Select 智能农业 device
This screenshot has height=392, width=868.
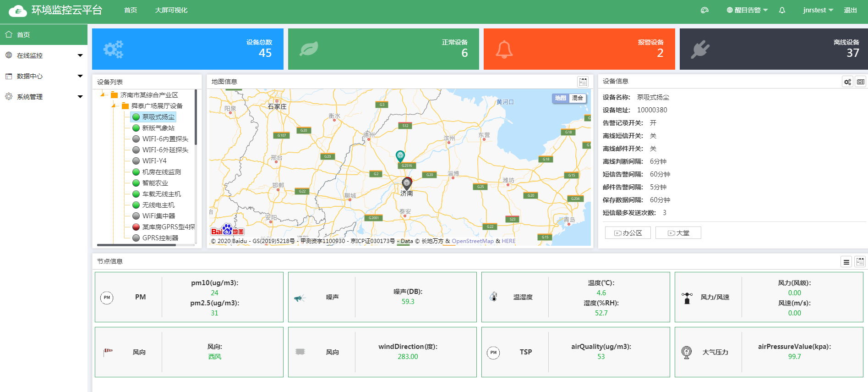click(150, 183)
